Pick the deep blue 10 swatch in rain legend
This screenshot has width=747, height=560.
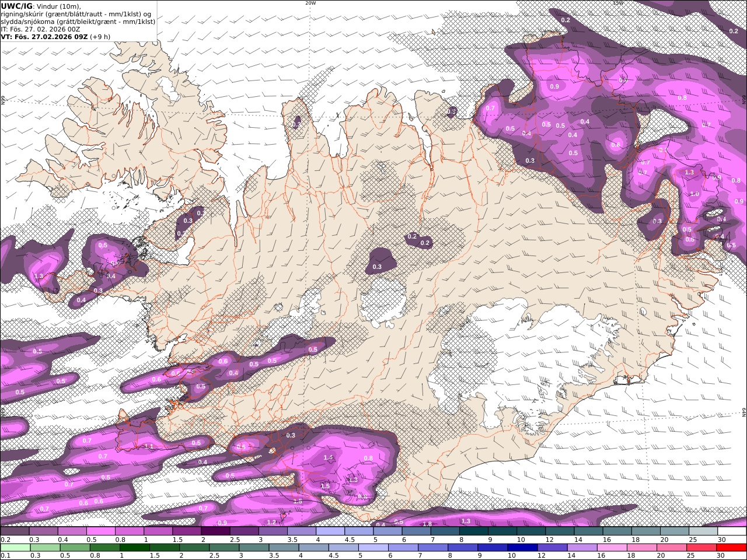tap(522, 547)
